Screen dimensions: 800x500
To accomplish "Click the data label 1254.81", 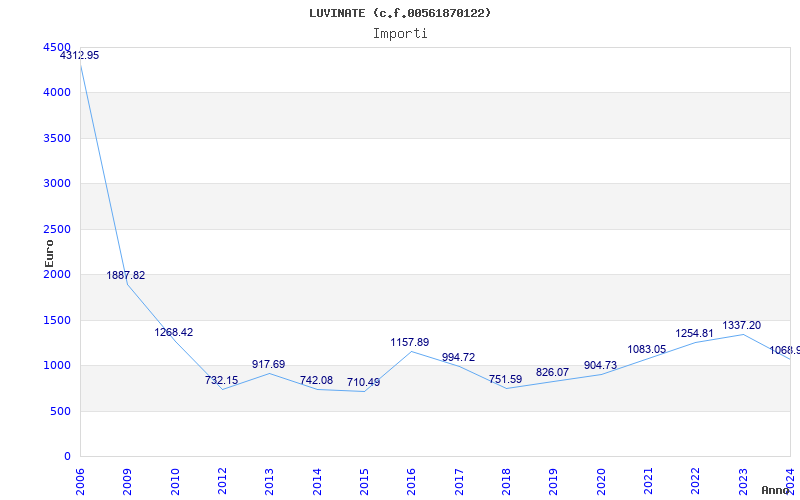I will click(x=694, y=333).
